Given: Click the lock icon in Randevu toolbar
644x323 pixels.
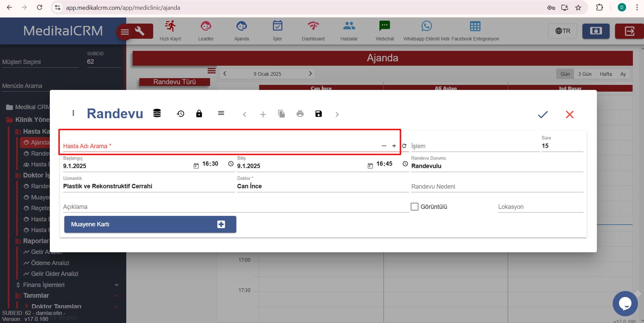Looking at the screenshot, I should (199, 114).
